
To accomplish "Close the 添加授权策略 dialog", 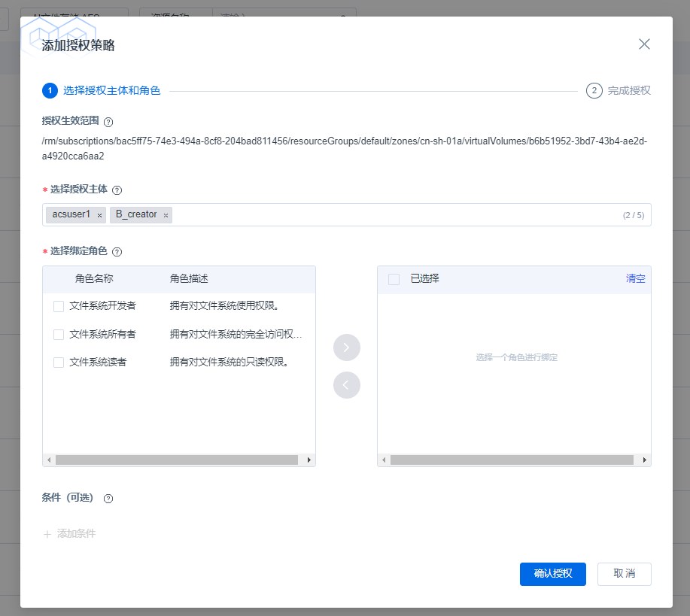I will coord(644,44).
